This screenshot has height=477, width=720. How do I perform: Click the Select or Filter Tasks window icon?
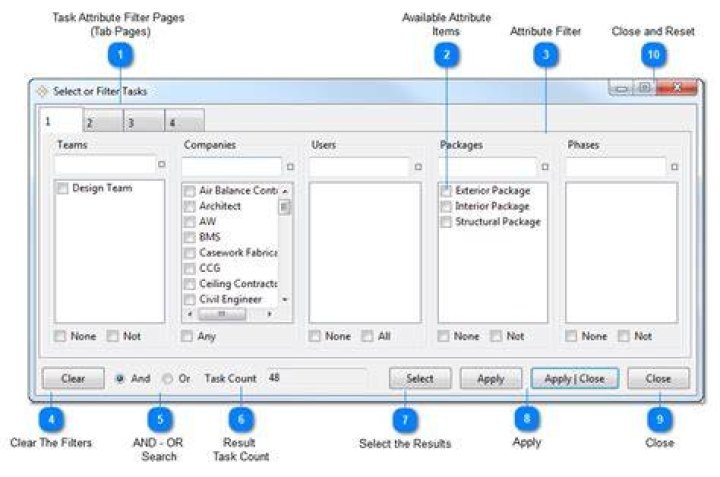tap(42, 91)
